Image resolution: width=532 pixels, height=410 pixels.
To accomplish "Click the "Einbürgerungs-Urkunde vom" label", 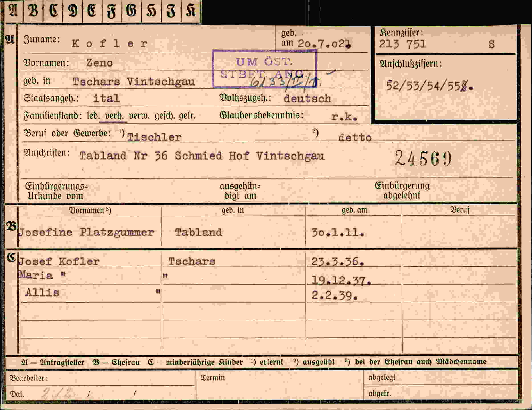I will 56,191.
